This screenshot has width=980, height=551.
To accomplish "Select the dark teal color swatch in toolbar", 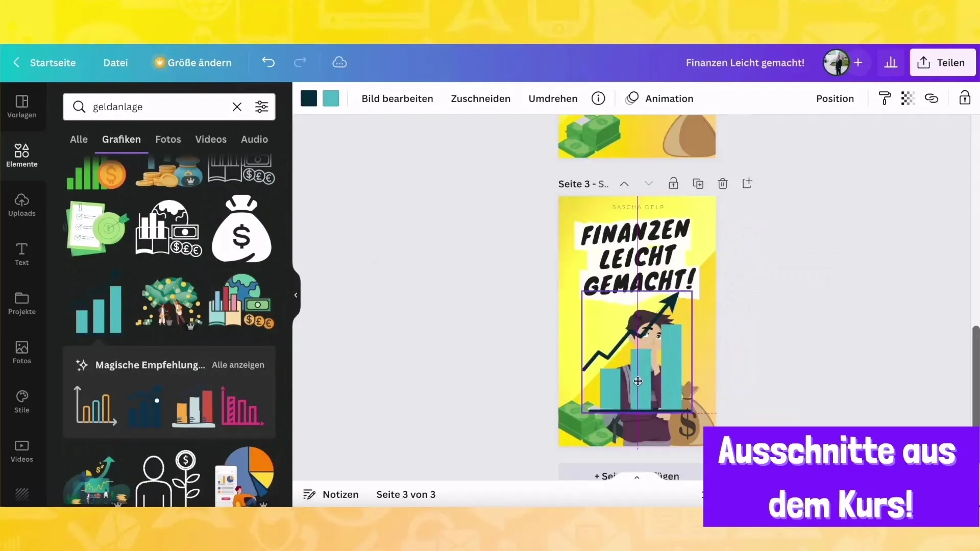I will tap(309, 98).
